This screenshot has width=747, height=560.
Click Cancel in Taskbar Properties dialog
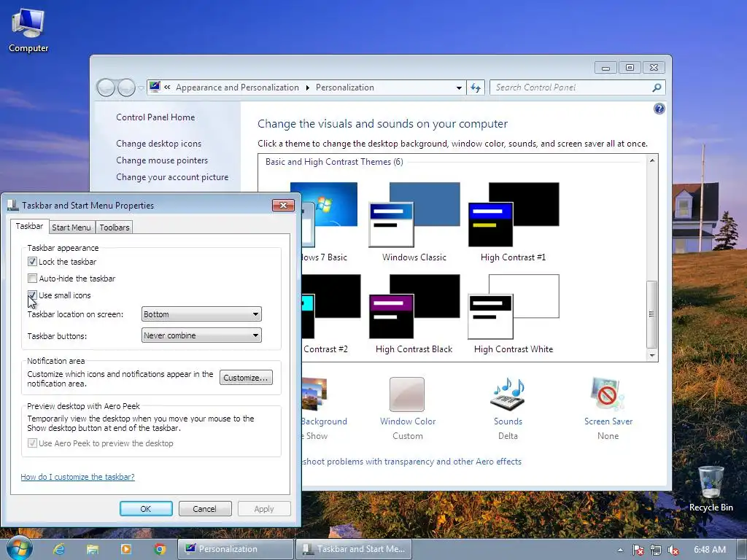tap(205, 508)
